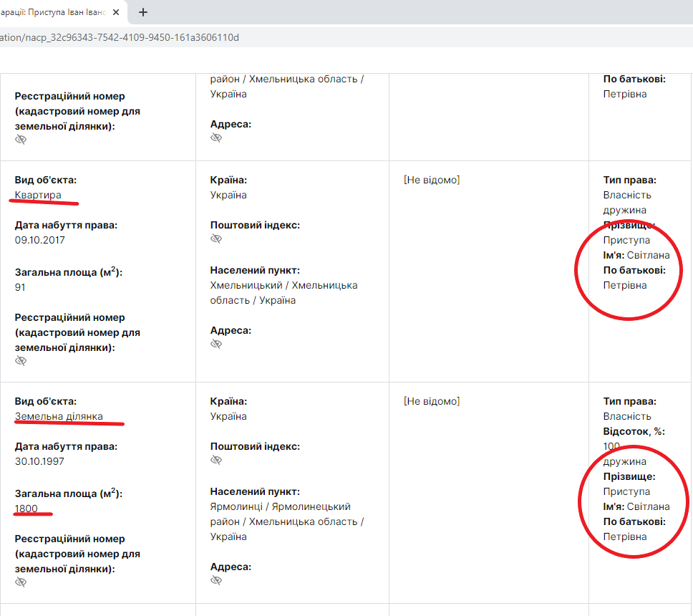
Task: Focus the address bar URL field
Action: [286, 37]
